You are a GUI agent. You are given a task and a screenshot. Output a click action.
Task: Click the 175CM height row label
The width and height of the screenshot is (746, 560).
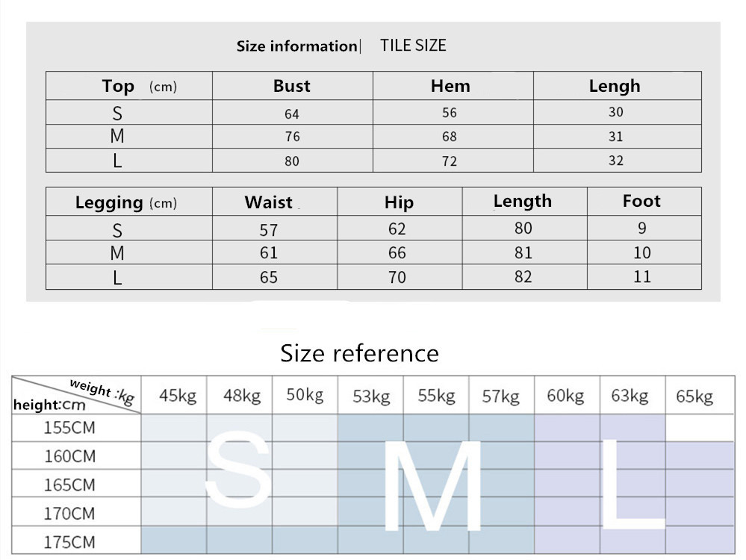pyautogui.click(x=70, y=542)
